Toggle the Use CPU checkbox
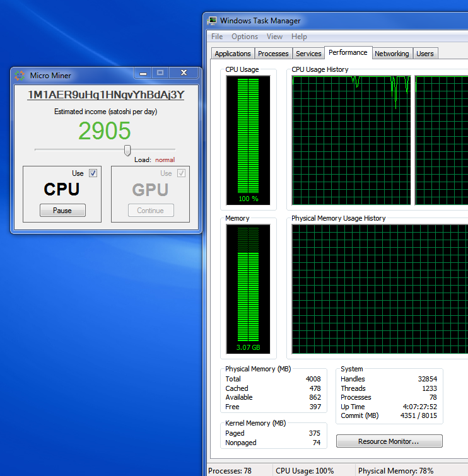This screenshot has height=476, width=468. (93, 173)
